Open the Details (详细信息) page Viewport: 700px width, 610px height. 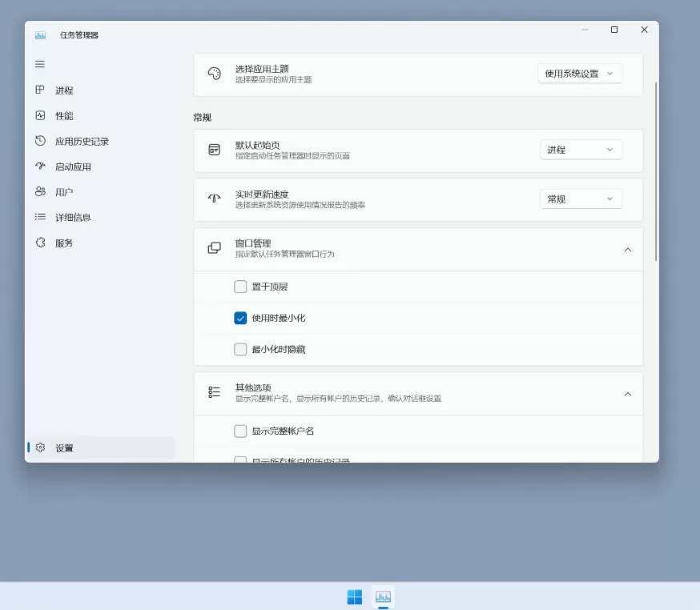[x=73, y=217]
